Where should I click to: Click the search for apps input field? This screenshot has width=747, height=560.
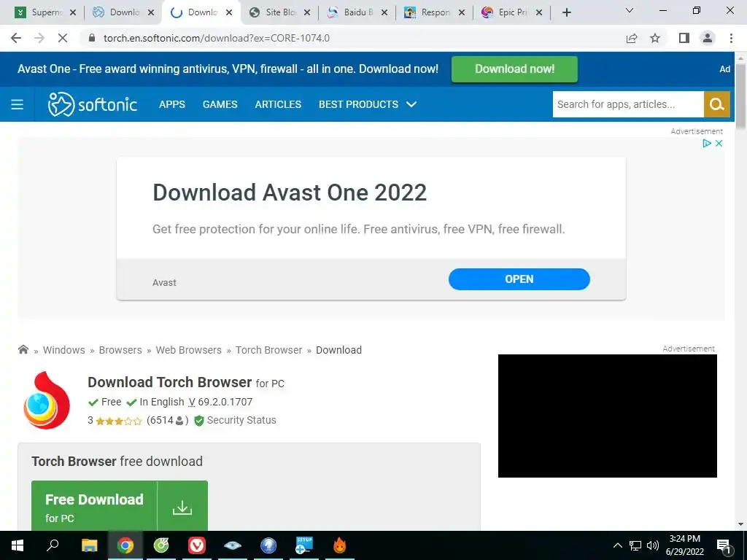pyautogui.click(x=628, y=104)
